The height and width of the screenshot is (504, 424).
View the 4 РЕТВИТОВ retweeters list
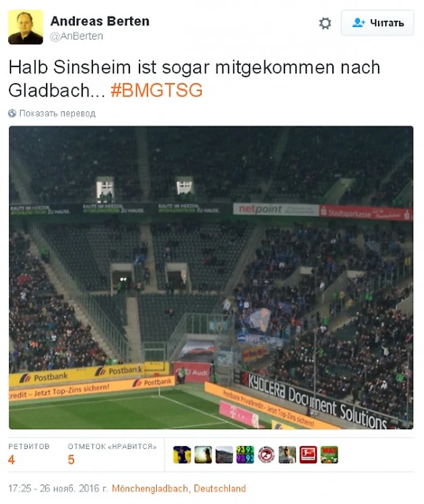pyautogui.click(x=29, y=455)
